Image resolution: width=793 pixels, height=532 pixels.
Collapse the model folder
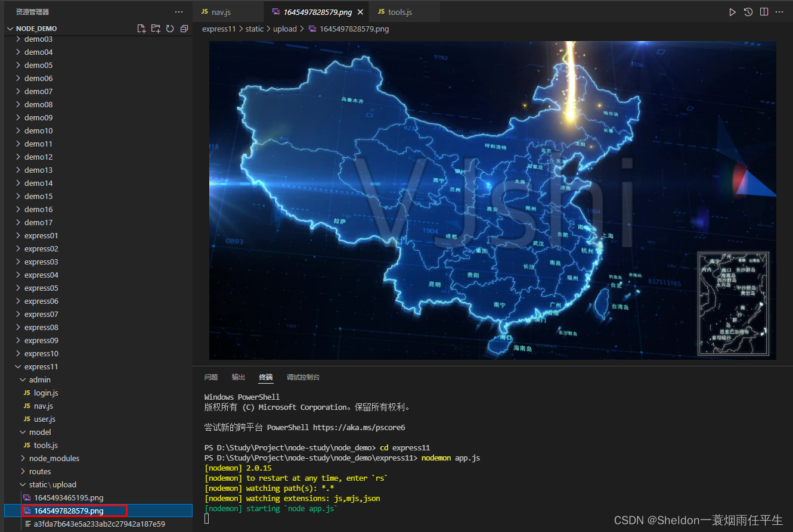click(98, 432)
